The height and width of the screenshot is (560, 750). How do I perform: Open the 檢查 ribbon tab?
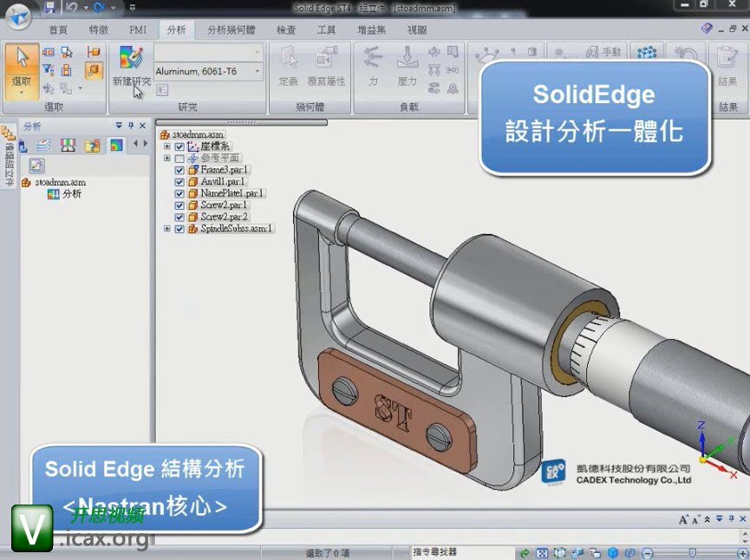285,29
